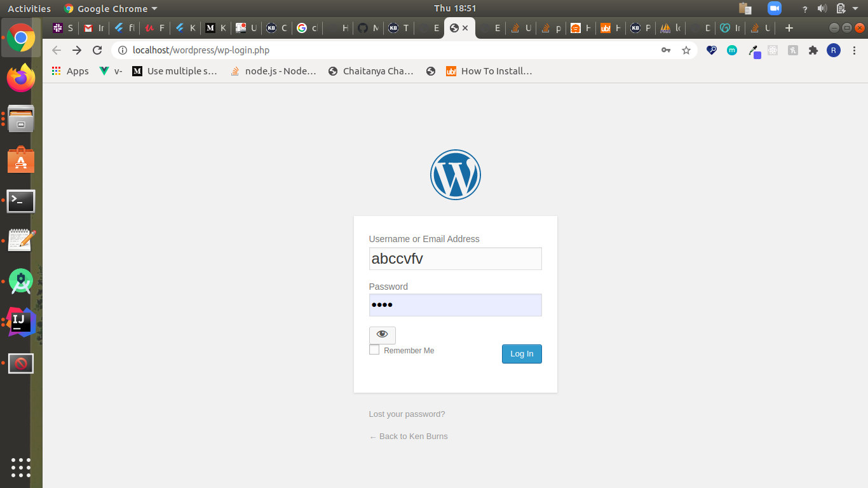
Task: Open the Zoom indicator in the top bar
Action: (x=774, y=8)
